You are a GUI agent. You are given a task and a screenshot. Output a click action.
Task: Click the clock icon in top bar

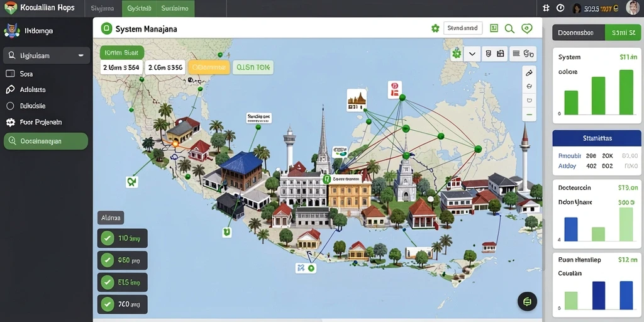coord(560,8)
